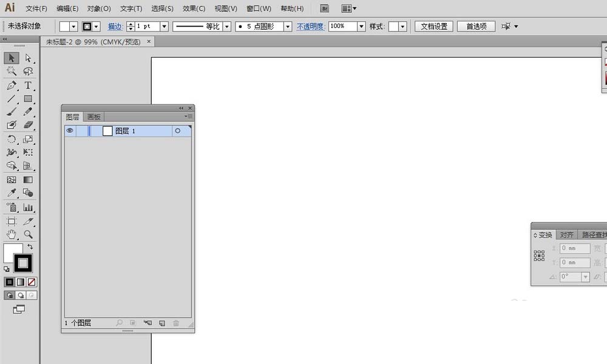
Task: Switch to Draw Behind mode
Action: [21, 295]
